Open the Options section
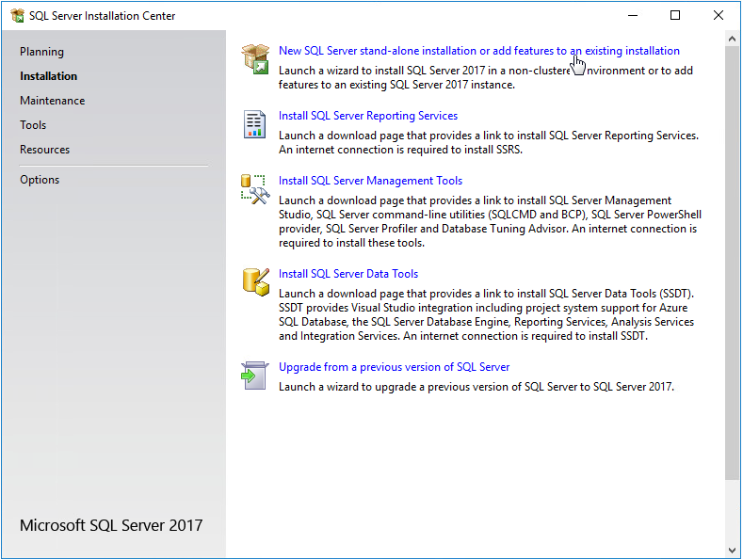This screenshot has height=560, width=743. pyautogui.click(x=40, y=180)
